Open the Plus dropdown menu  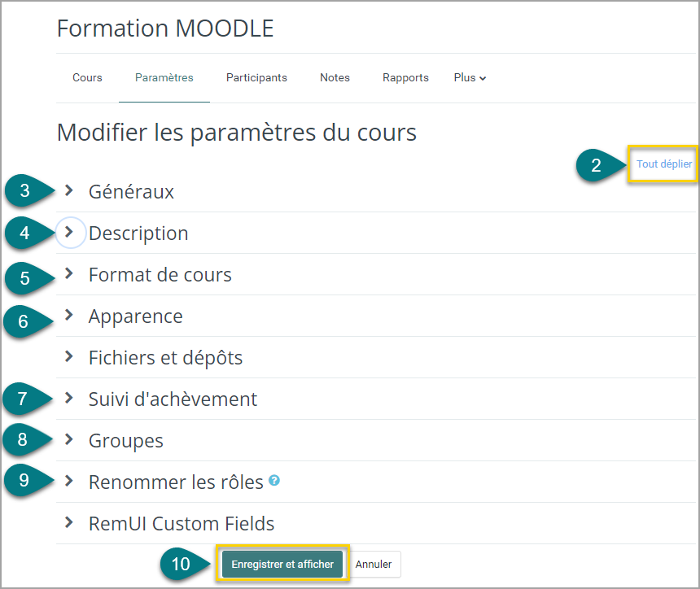coord(470,77)
